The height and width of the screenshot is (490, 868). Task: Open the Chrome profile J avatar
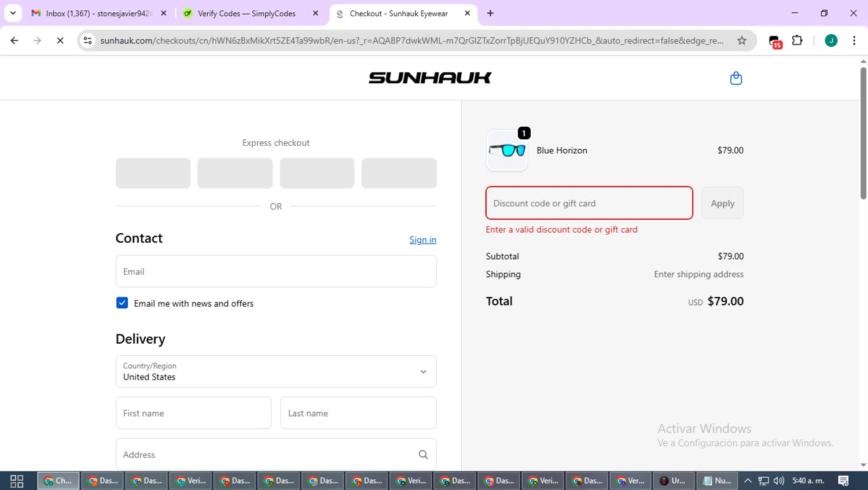pyautogui.click(x=831, y=40)
